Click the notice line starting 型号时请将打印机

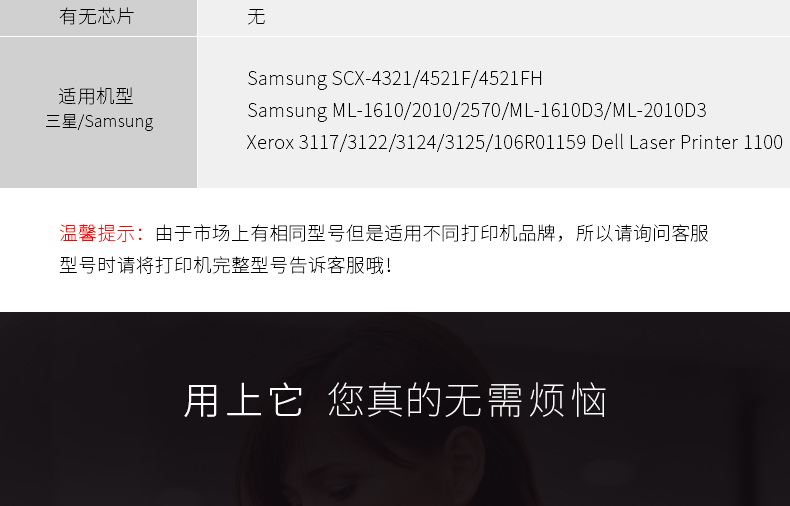(x=225, y=265)
